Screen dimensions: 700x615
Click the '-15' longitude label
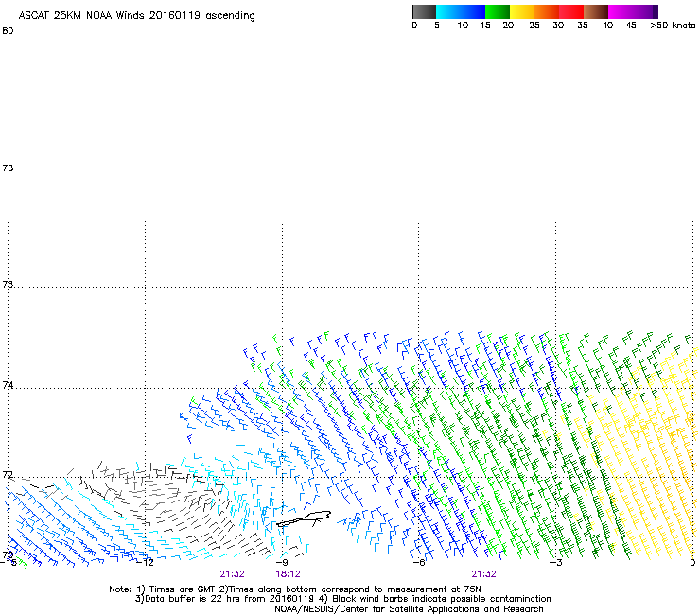[9, 563]
